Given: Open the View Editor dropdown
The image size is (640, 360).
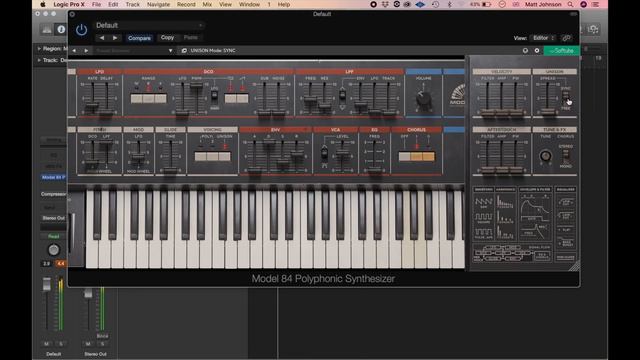Looking at the screenshot, I should tap(543, 38).
